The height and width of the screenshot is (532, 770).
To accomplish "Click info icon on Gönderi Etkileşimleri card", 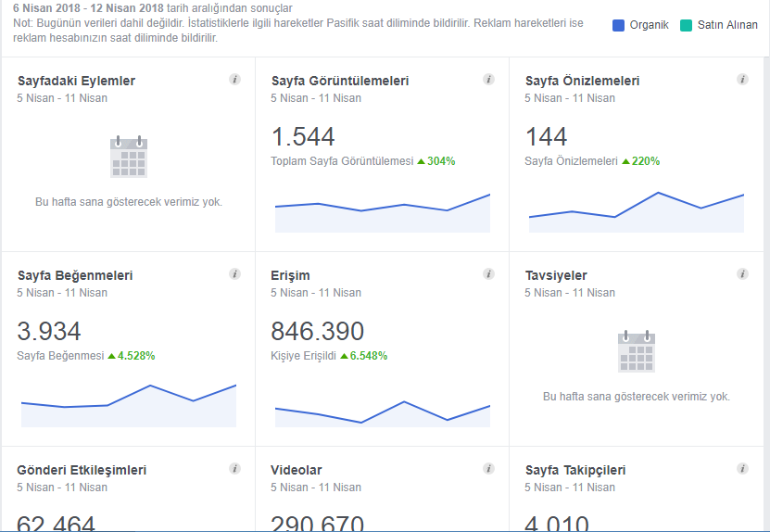I will point(234,469).
